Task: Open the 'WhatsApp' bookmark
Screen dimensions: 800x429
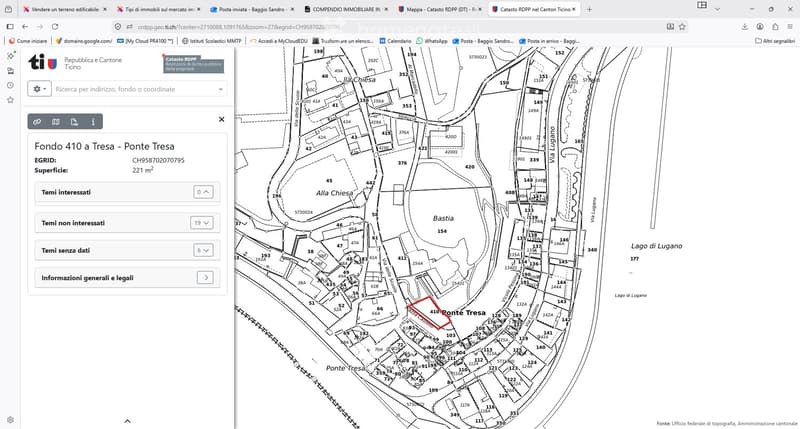Action: 432,41
